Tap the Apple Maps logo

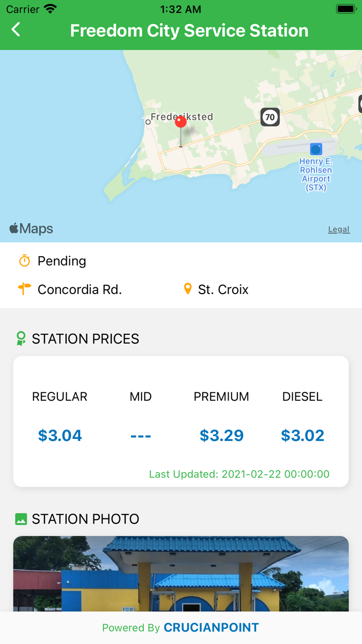[x=32, y=229]
